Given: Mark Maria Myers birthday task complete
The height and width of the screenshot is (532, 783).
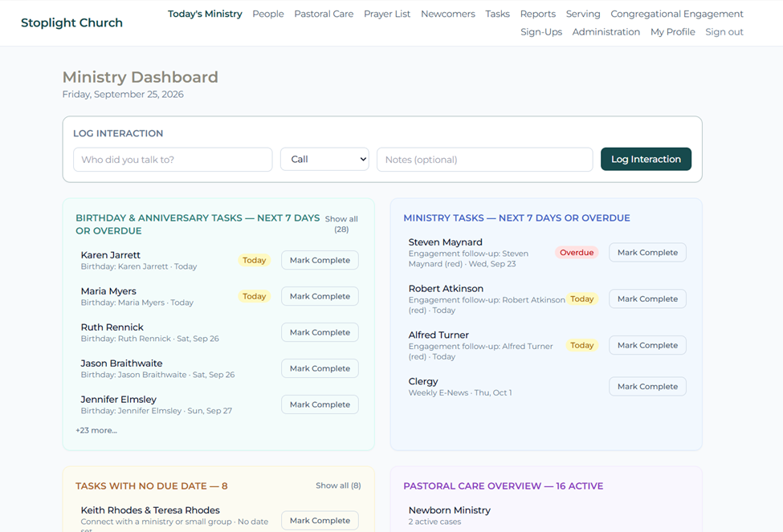Looking at the screenshot, I should click(x=320, y=296).
